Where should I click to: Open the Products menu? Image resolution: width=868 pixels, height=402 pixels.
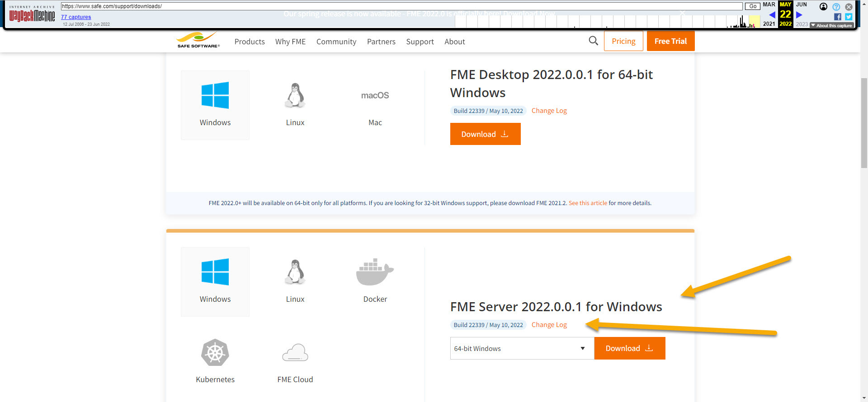pyautogui.click(x=250, y=42)
